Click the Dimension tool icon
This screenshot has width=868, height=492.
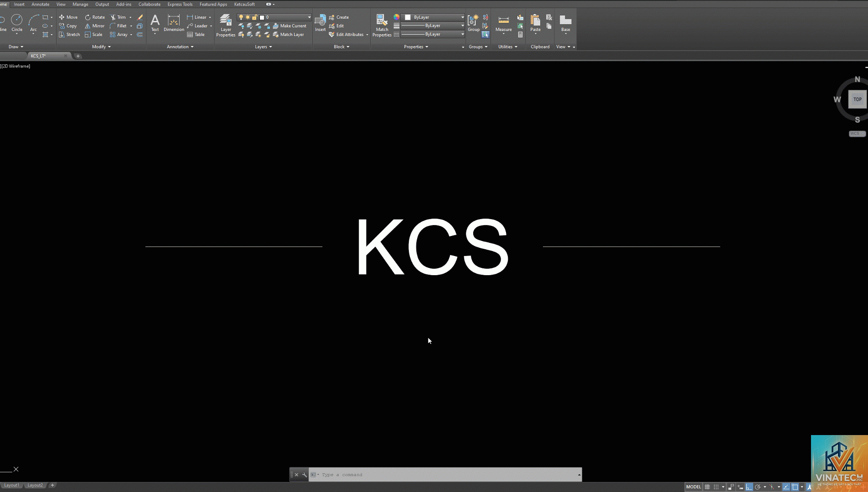pyautogui.click(x=174, y=23)
